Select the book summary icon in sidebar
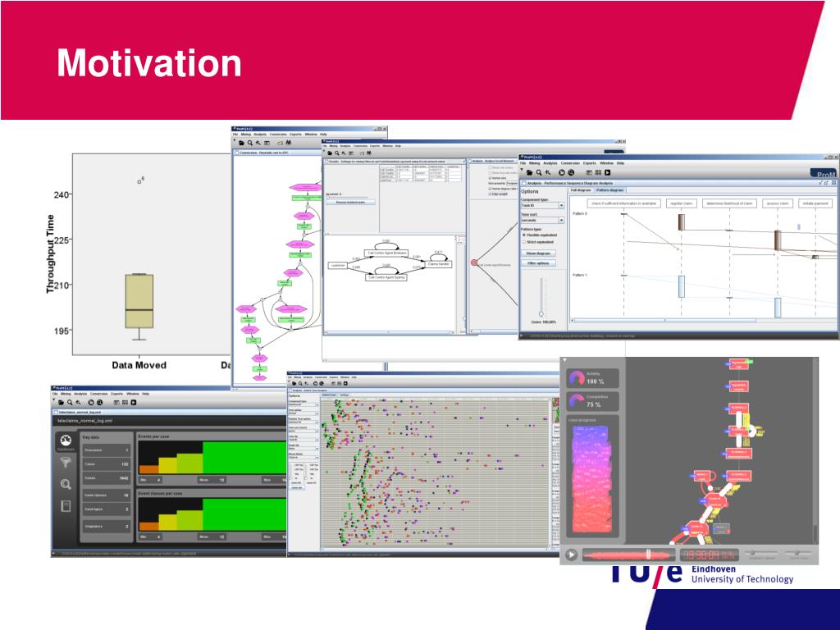The height and width of the screenshot is (630, 840). point(66,505)
